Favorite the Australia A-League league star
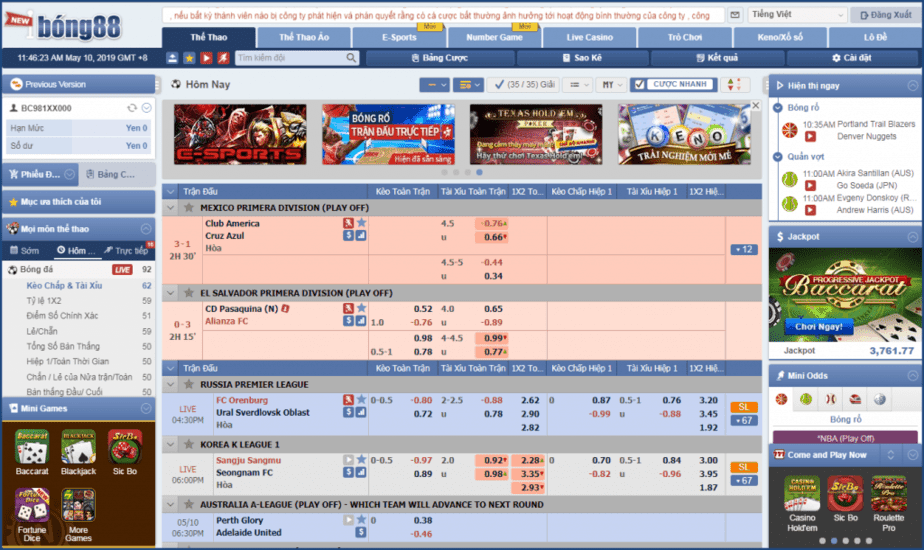The width and height of the screenshot is (924, 550). [189, 504]
